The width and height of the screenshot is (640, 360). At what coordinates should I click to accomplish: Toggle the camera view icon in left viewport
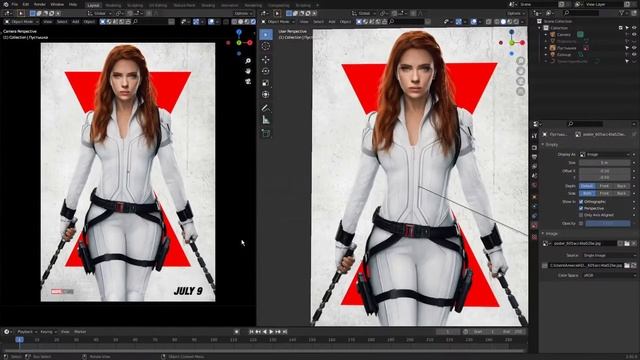pyautogui.click(x=248, y=81)
